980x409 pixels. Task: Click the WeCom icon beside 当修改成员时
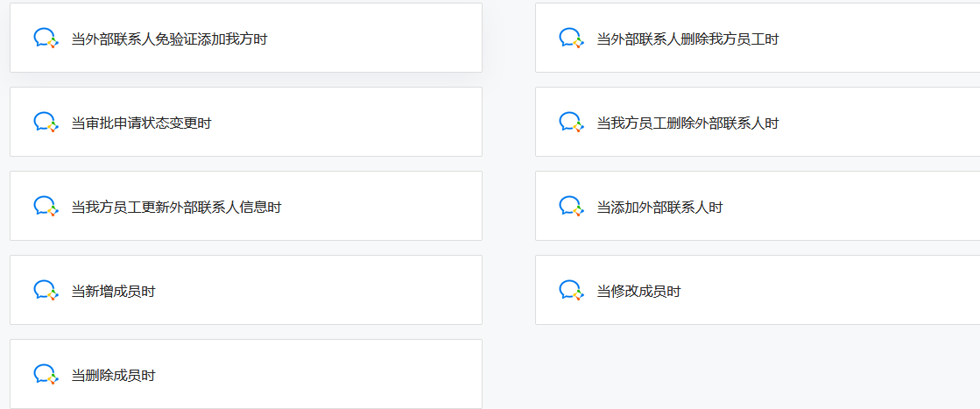[x=571, y=291]
